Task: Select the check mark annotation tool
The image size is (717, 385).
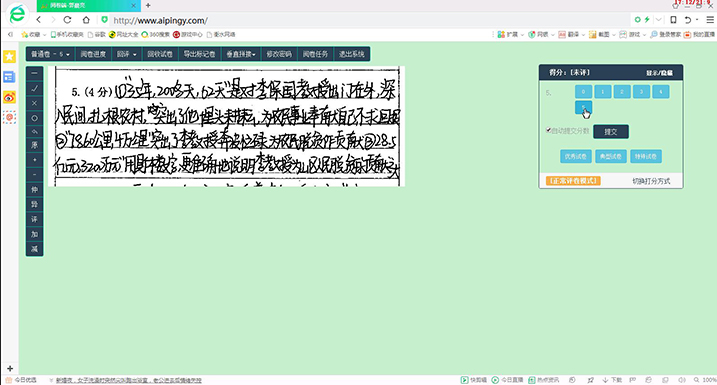Action: coord(34,88)
